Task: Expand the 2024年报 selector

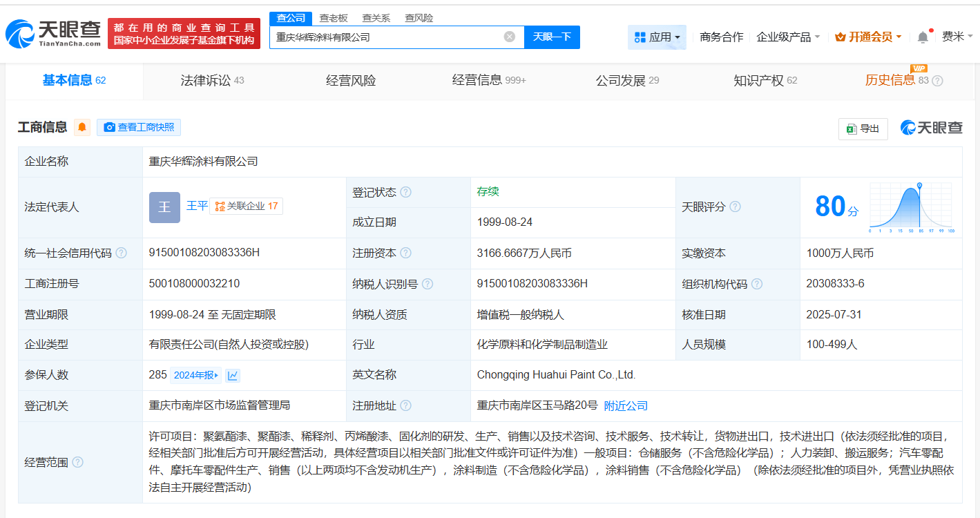Action: click(x=195, y=375)
